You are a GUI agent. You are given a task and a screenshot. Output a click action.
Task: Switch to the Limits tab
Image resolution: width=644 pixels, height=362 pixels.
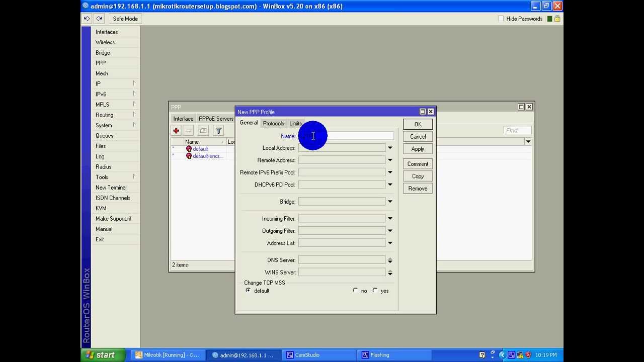pyautogui.click(x=295, y=123)
